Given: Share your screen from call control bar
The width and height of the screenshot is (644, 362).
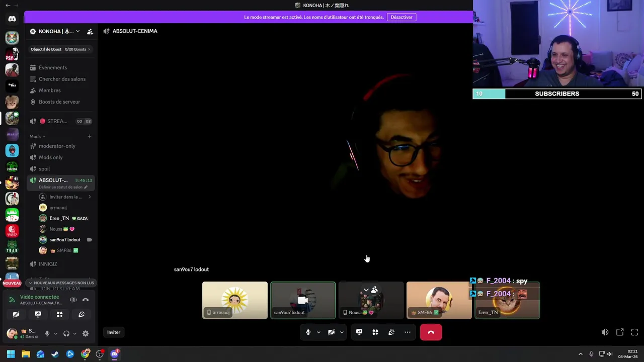Looking at the screenshot, I should click(x=359, y=332).
